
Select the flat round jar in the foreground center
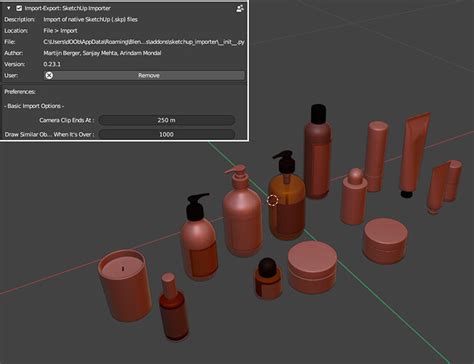click(x=312, y=267)
